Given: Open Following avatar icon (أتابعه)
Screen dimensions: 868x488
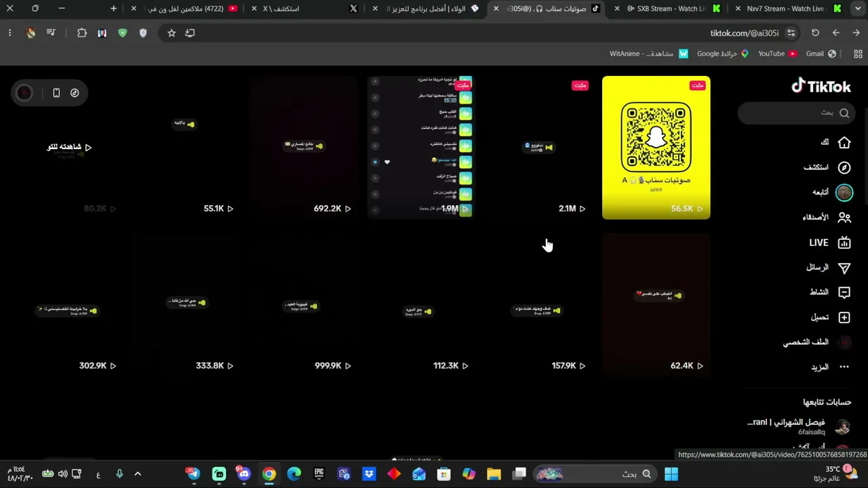Looking at the screenshot, I should (844, 192).
